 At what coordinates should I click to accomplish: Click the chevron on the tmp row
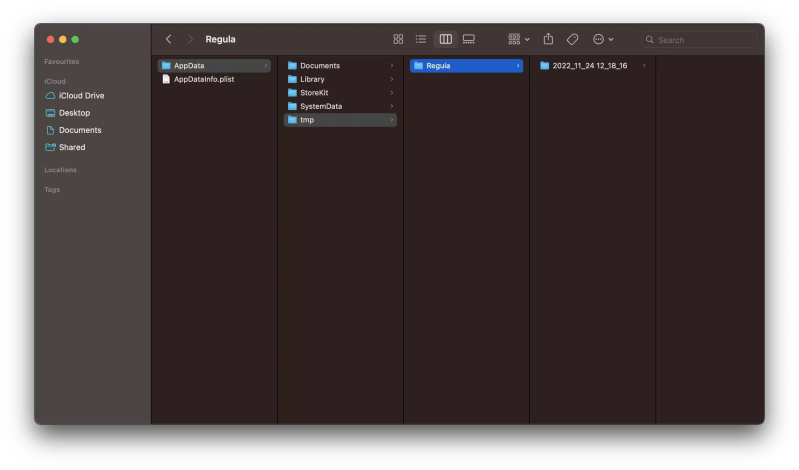pyautogui.click(x=392, y=120)
